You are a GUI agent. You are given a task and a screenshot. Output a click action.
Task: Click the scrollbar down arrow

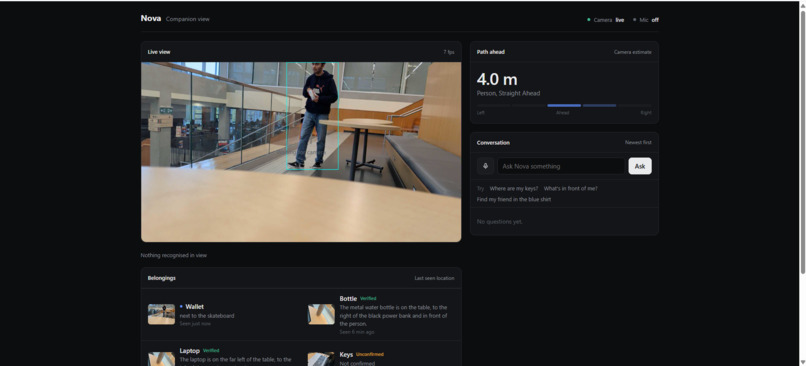coord(802,362)
